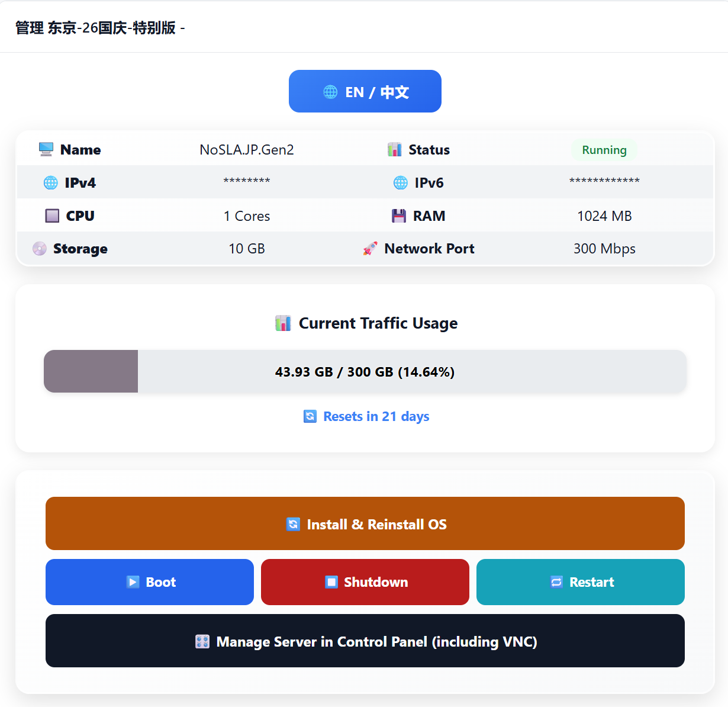The width and height of the screenshot is (728, 707).
Task: Click the disc icon beside Storage
Action: pos(40,248)
